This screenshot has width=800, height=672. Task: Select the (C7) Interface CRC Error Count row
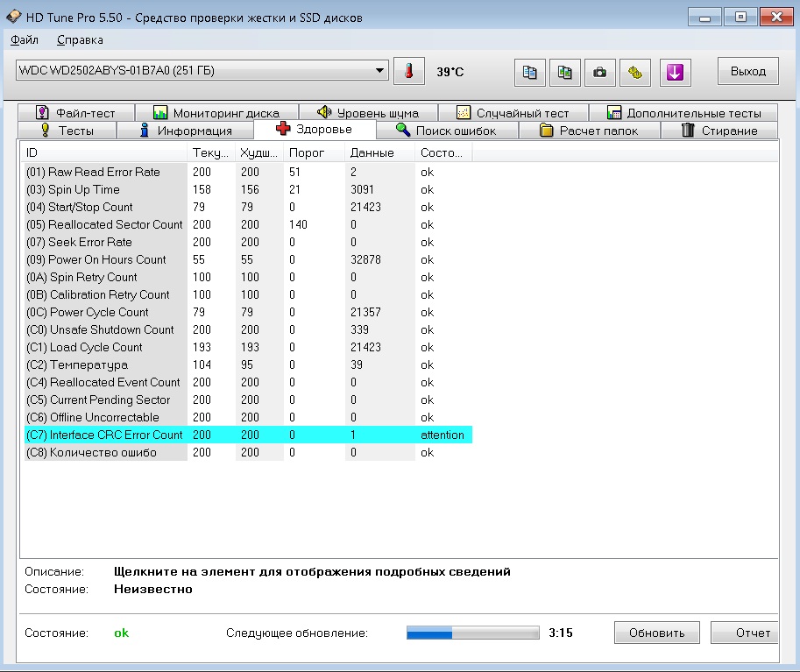click(x=248, y=435)
